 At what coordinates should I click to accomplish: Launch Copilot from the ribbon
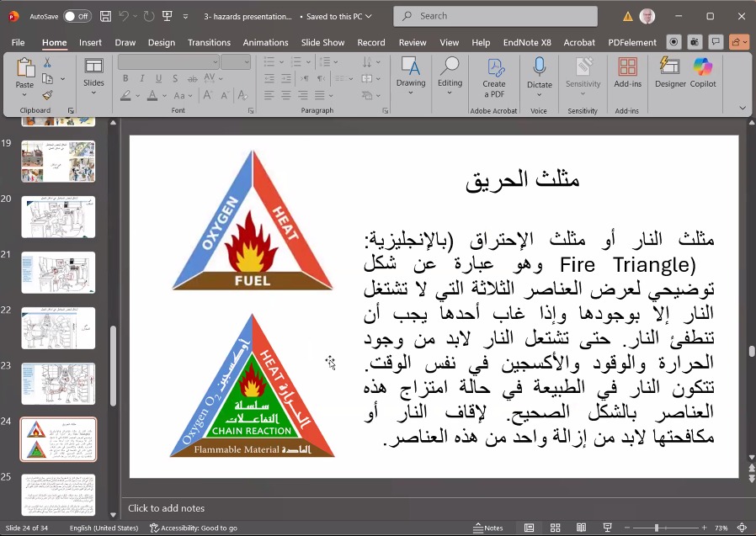tap(703, 74)
